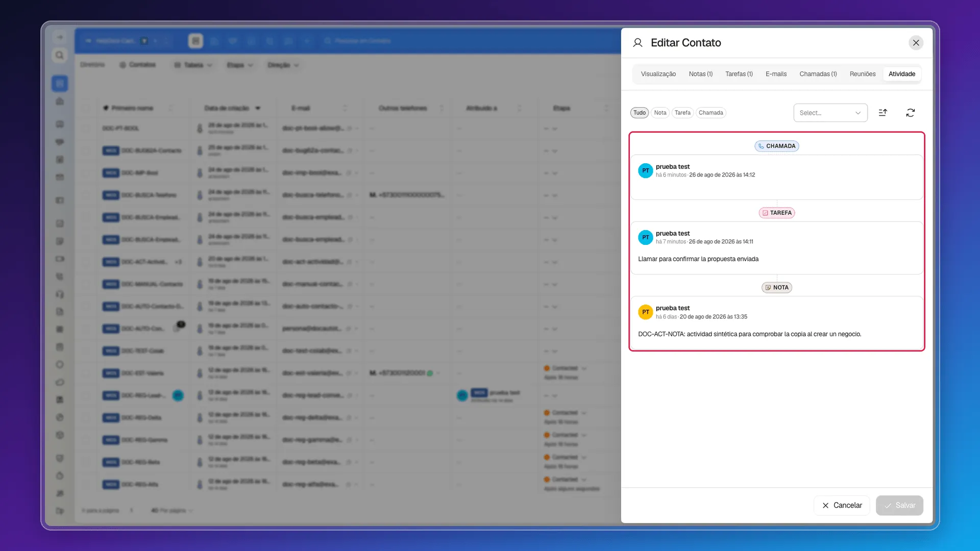Click the sort order icon
The image size is (980, 551).
tap(883, 113)
